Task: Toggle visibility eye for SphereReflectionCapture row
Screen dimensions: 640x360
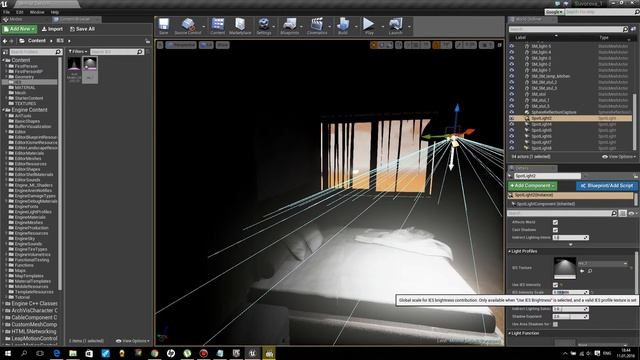Action: click(511, 112)
